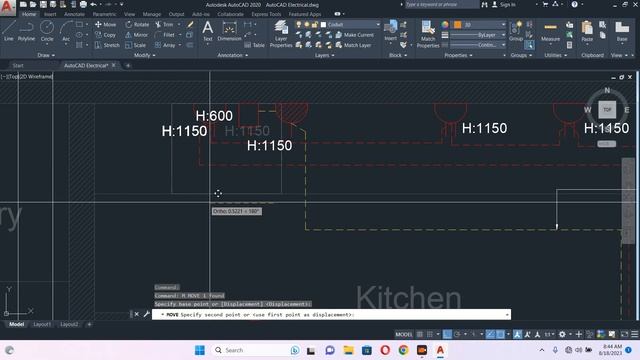Expand the Layers panel
Viewport: 640px width, 360px height.
coord(324,55)
